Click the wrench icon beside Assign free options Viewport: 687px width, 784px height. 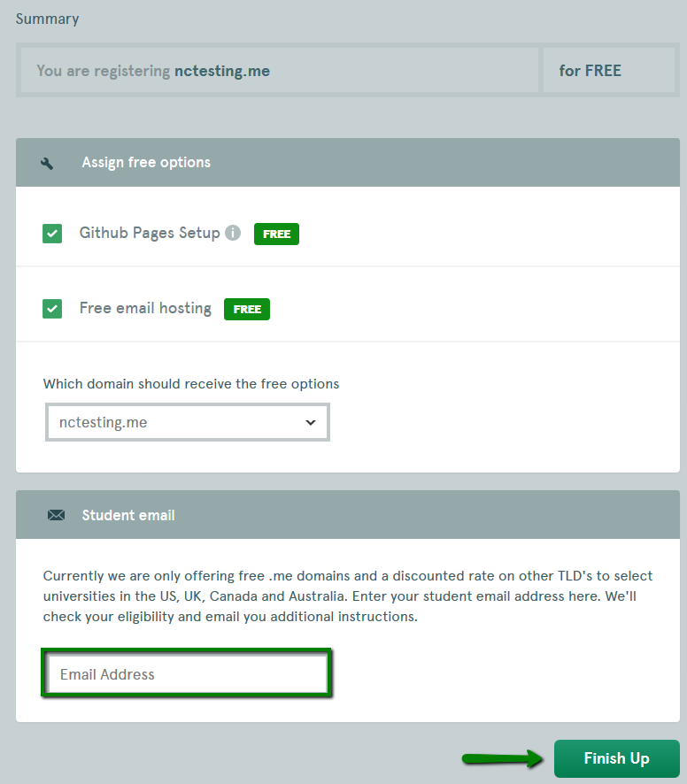click(x=47, y=163)
